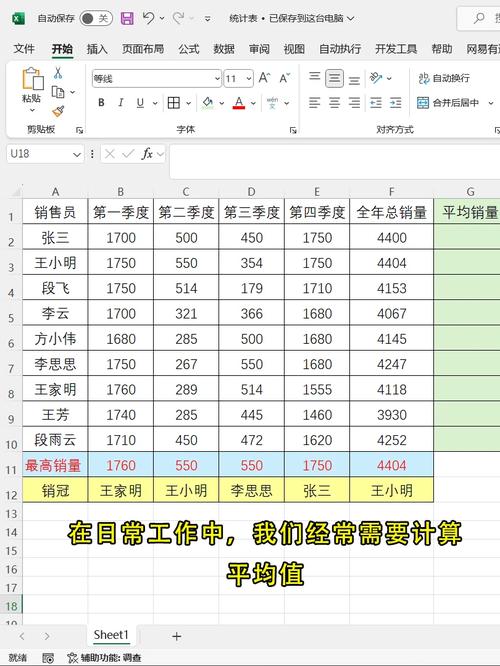
Task: Copy selection with the copy icon
Action: pos(58,92)
